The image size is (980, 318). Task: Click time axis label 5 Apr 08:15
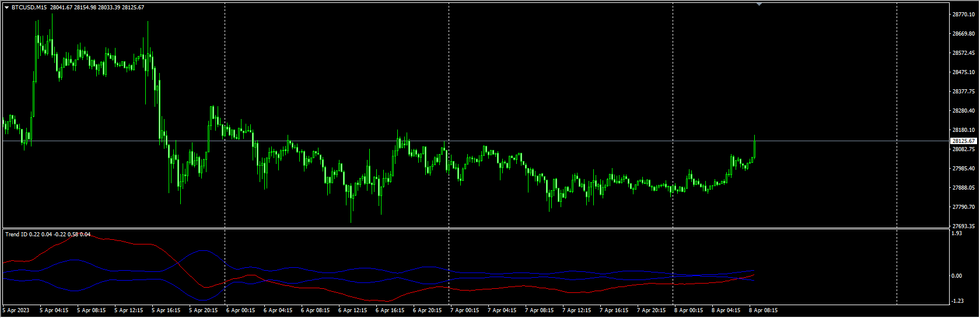(x=92, y=310)
